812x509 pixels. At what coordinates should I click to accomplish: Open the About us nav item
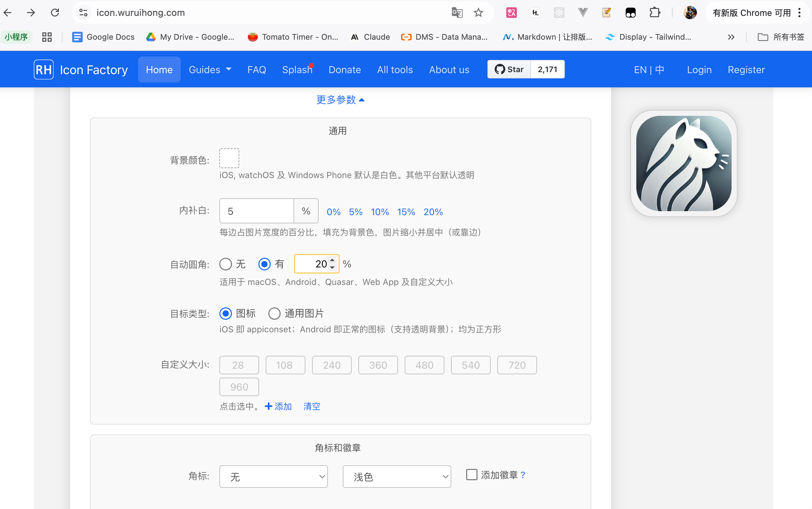point(449,70)
